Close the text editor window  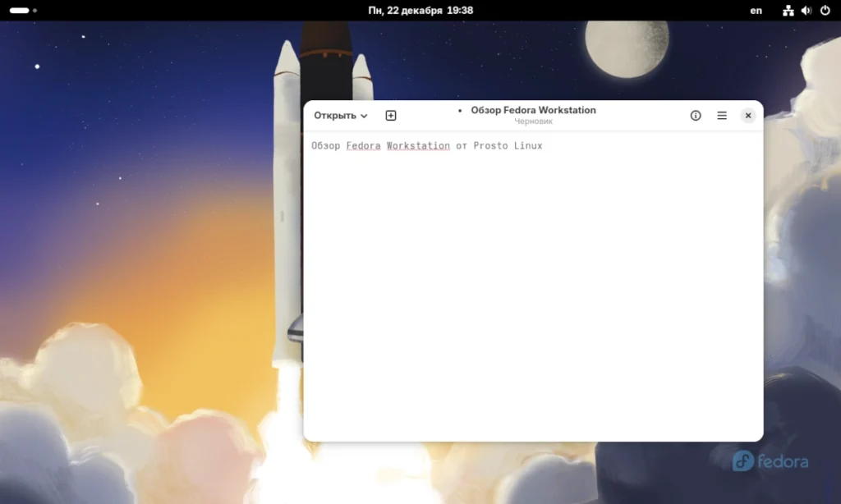click(x=748, y=115)
